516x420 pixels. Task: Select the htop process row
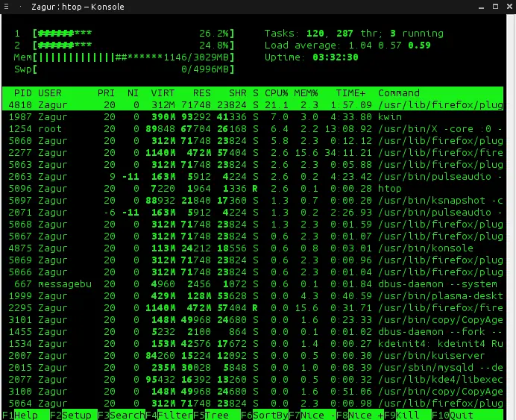point(253,189)
